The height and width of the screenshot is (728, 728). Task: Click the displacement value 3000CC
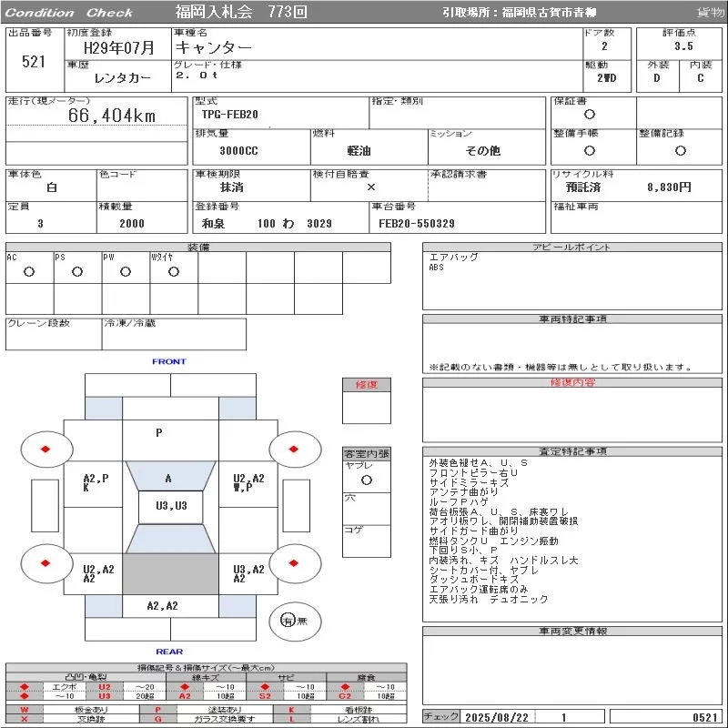[238, 151]
